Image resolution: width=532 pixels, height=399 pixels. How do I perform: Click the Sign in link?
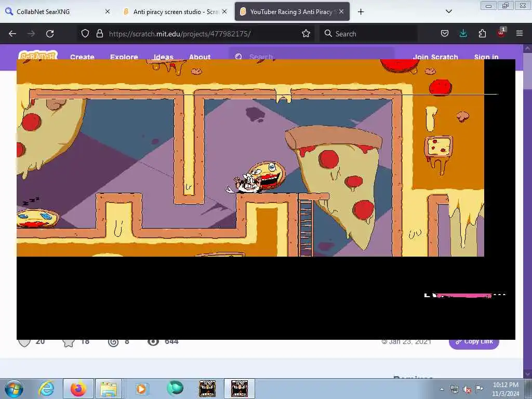[486, 57]
